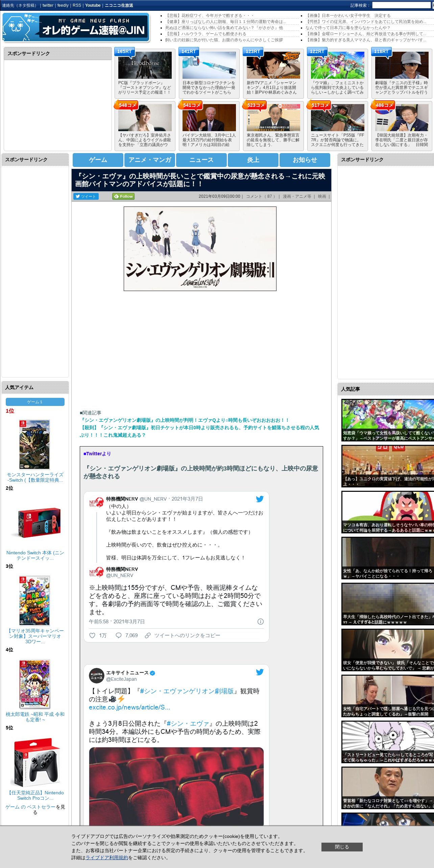Open the 桃太郎電鉄 product link
The image size is (434, 868).
tap(35, 717)
